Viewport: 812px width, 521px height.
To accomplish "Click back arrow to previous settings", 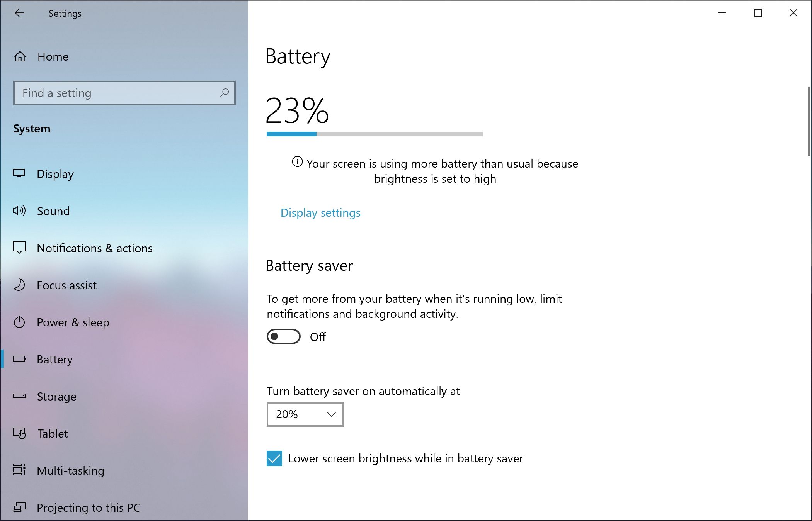I will click(x=18, y=13).
